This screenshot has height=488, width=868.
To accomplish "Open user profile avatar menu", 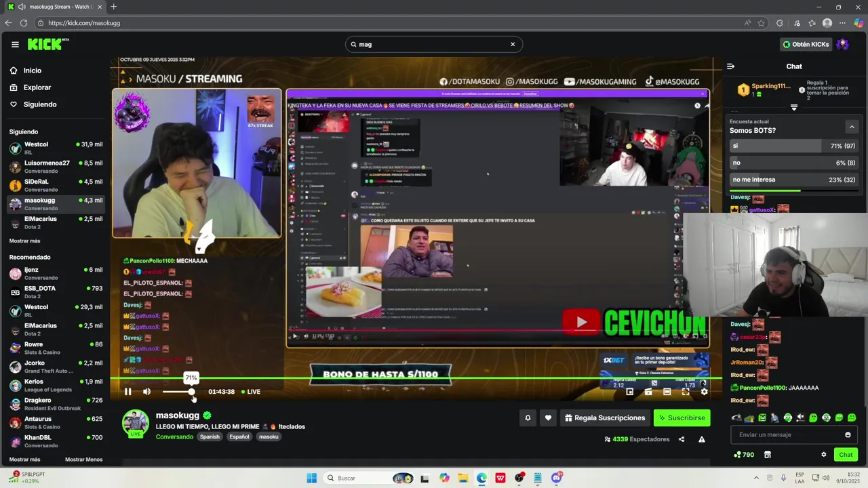I will click(x=843, y=44).
